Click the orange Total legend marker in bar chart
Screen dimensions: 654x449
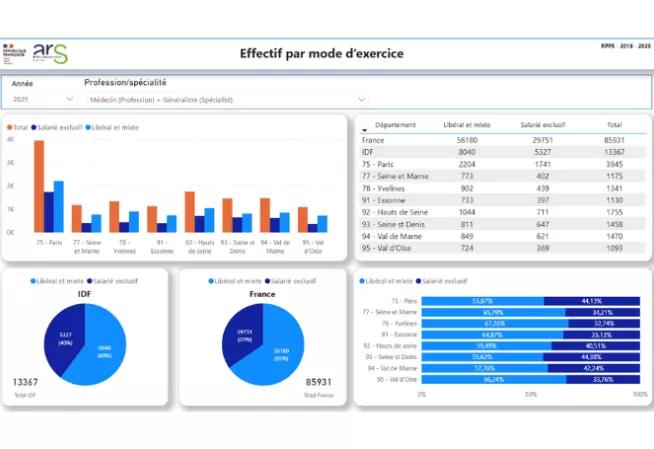9,128
